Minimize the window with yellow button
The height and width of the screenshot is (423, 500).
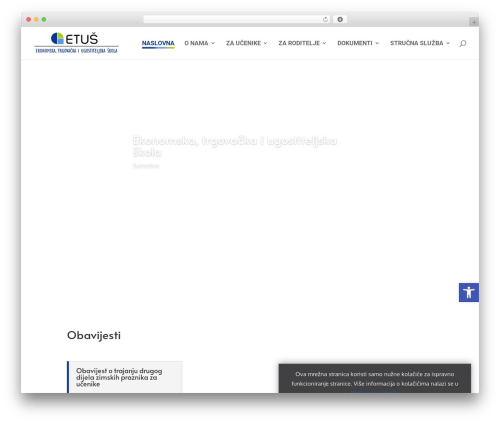(x=36, y=20)
